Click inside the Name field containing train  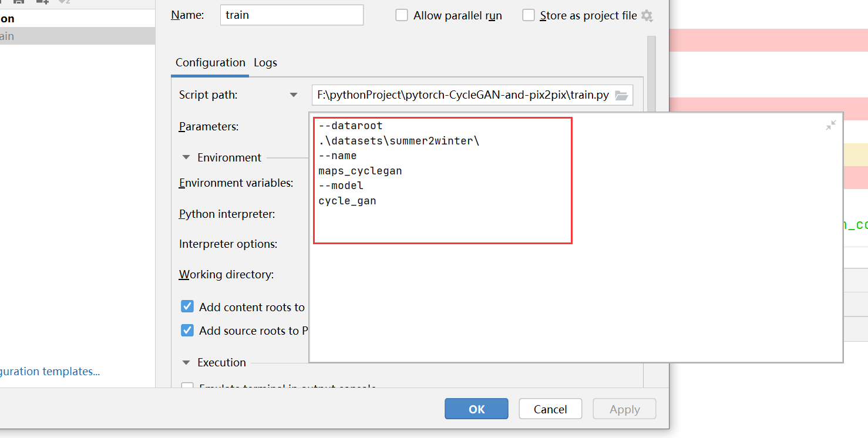[291, 15]
